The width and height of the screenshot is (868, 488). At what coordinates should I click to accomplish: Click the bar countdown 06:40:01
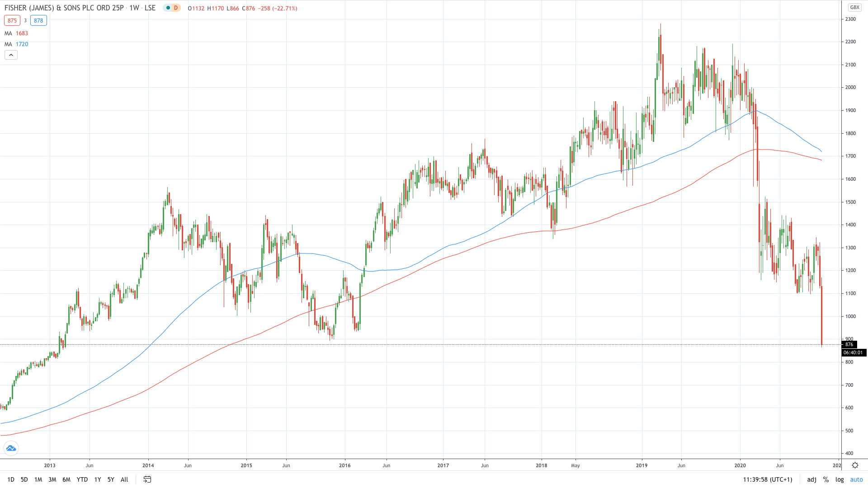[x=853, y=352]
